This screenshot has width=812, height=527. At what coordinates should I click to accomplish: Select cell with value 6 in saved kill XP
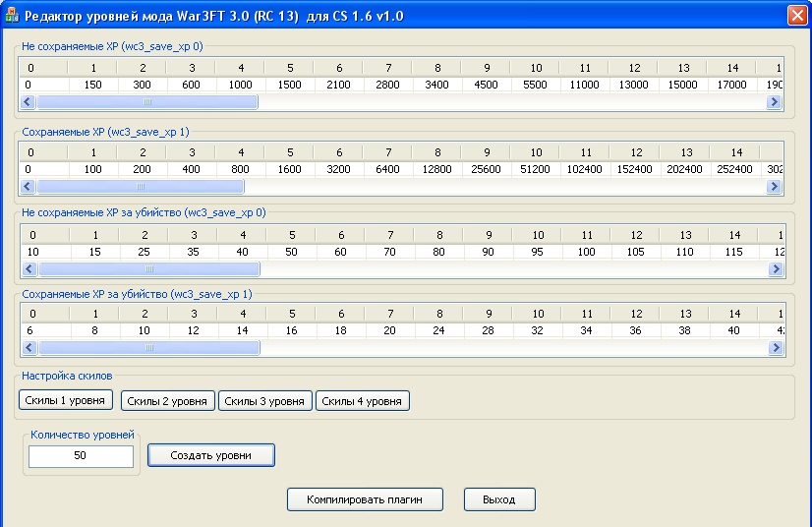45,330
